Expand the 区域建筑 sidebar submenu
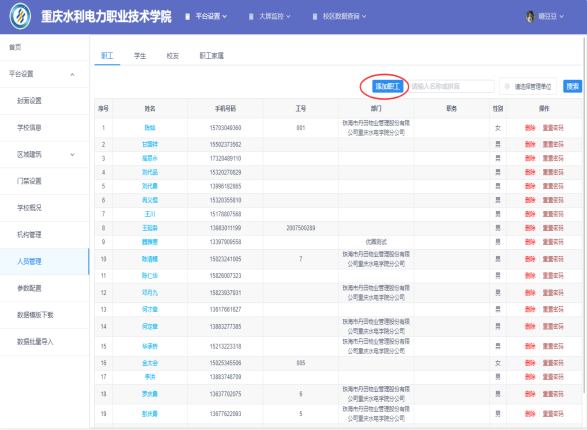The width and height of the screenshot is (587, 430). click(72, 155)
